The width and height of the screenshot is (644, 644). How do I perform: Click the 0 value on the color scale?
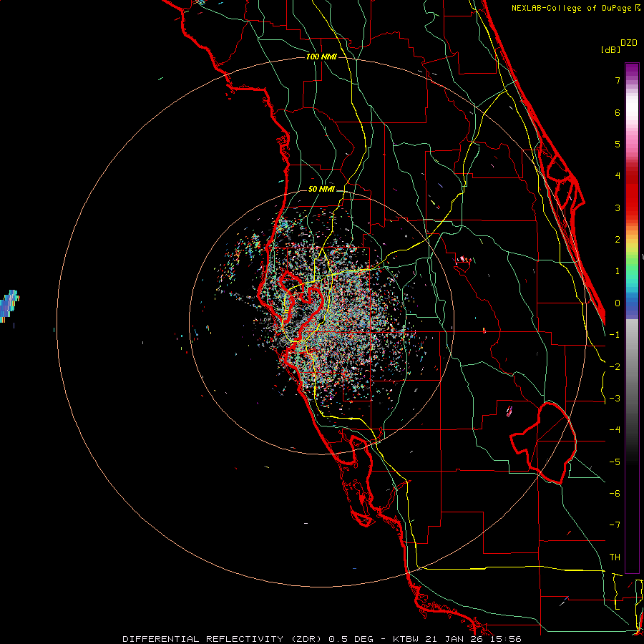tap(618, 303)
